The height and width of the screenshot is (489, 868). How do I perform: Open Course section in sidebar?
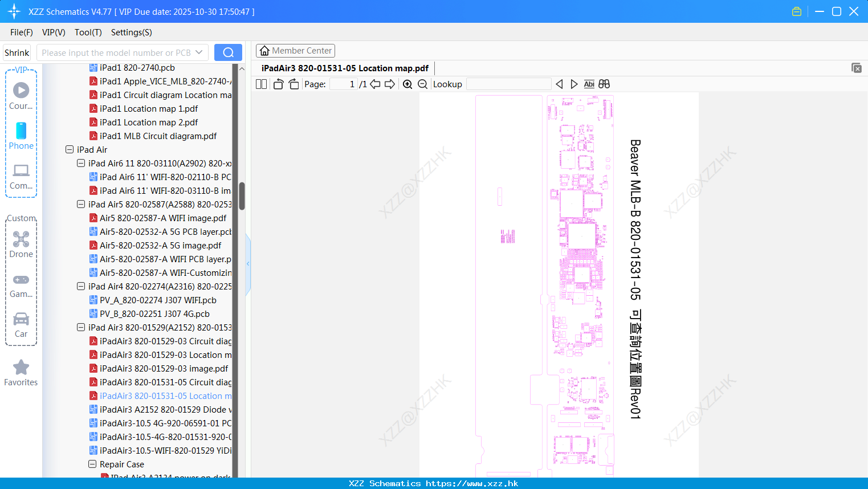21,96
